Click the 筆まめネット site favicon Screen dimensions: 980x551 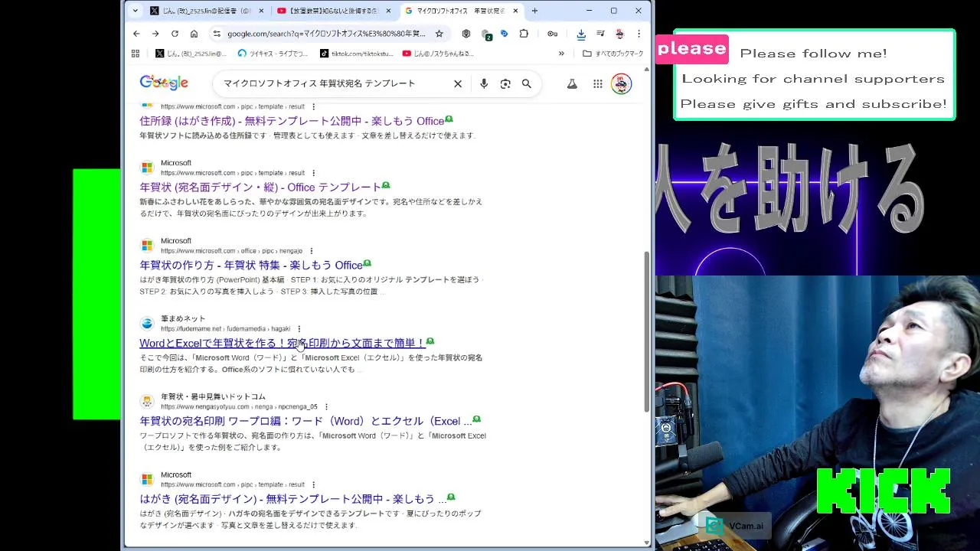click(x=147, y=324)
